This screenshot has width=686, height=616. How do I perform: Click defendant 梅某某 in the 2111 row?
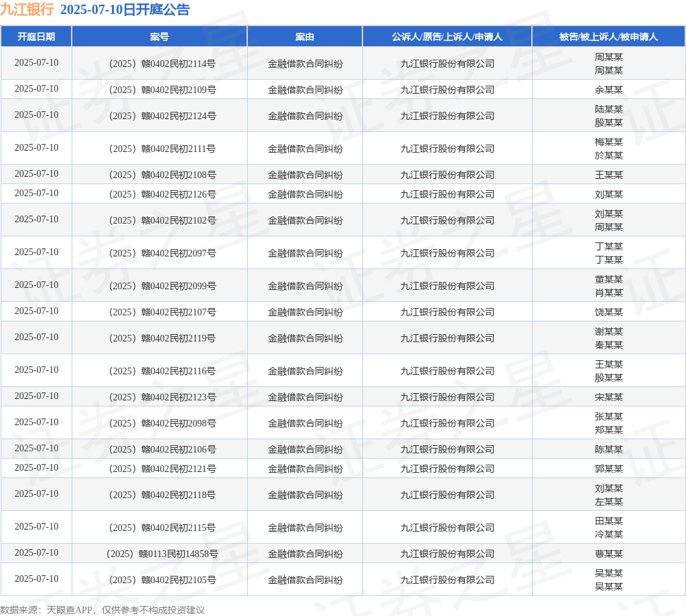coord(608,142)
